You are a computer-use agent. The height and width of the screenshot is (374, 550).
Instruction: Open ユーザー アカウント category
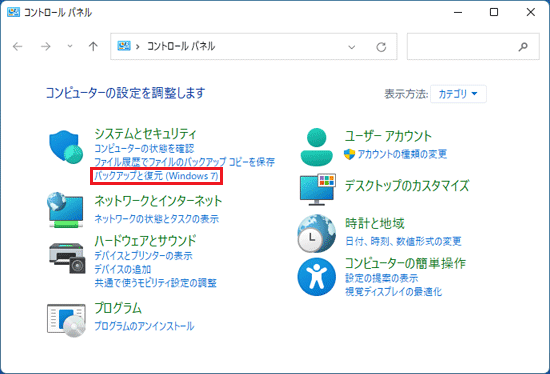click(x=388, y=136)
